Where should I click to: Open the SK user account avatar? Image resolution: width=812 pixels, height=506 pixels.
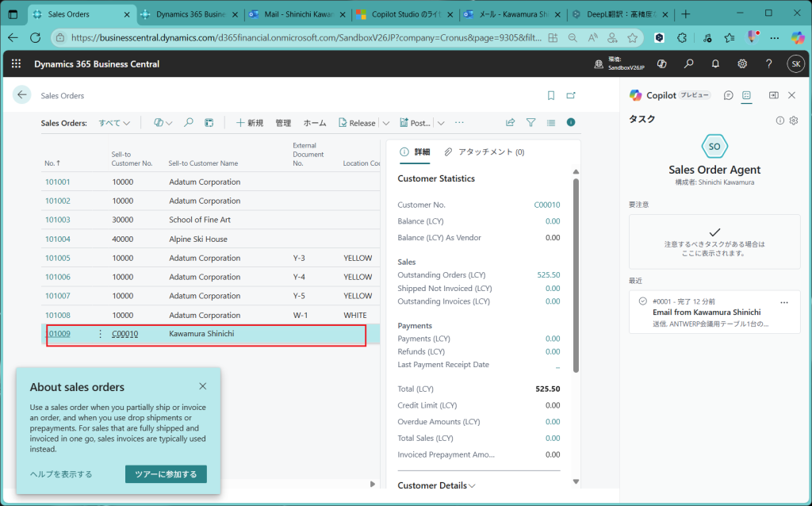coord(795,63)
